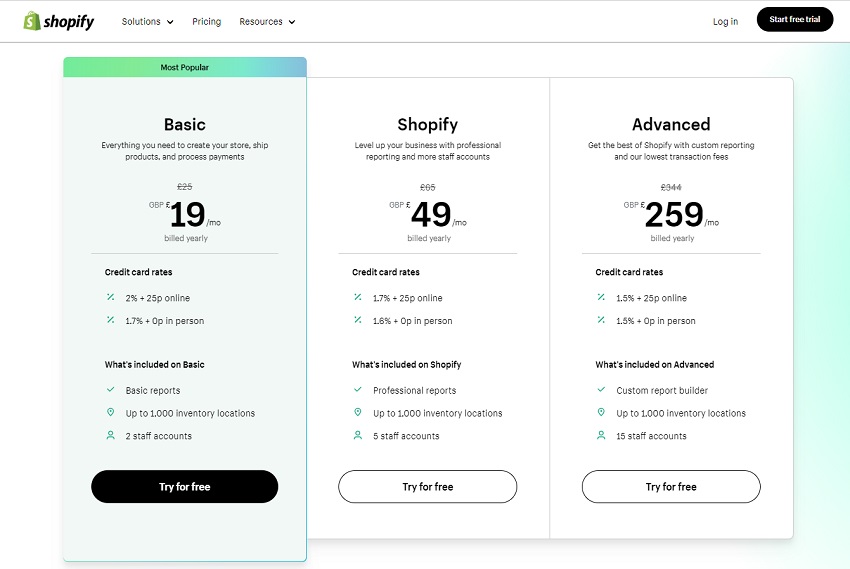Click percent icon beside 2% + 25p online
Screen dimensions: 850x569
111,297
